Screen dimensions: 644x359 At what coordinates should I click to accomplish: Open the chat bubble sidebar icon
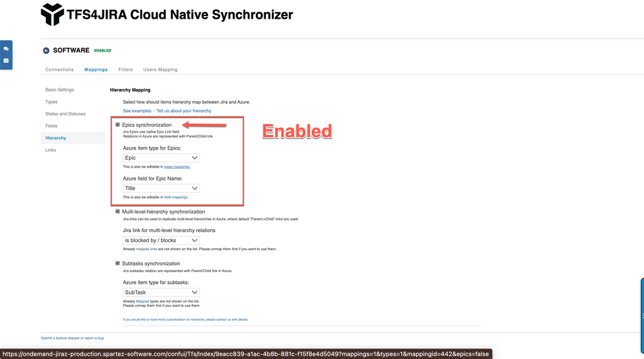pos(6,48)
